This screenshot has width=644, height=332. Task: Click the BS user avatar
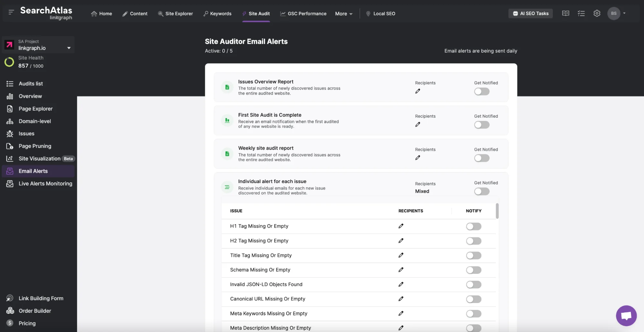point(613,13)
